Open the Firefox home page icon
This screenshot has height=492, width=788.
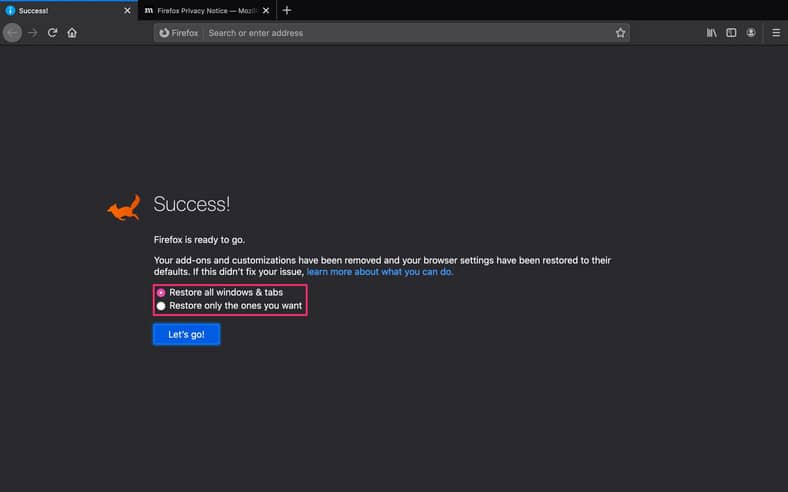[72, 33]
